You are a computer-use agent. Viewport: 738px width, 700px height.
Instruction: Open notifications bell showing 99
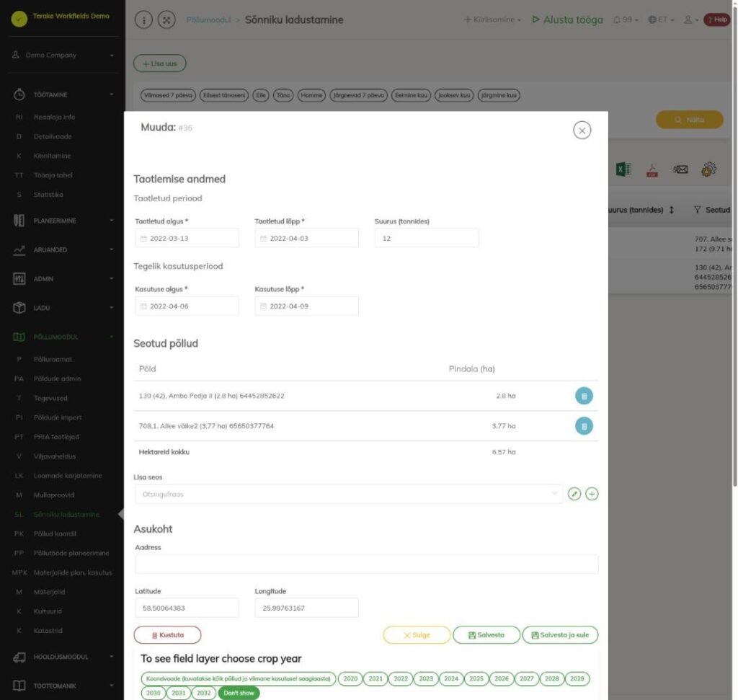(x=626, y=19)
